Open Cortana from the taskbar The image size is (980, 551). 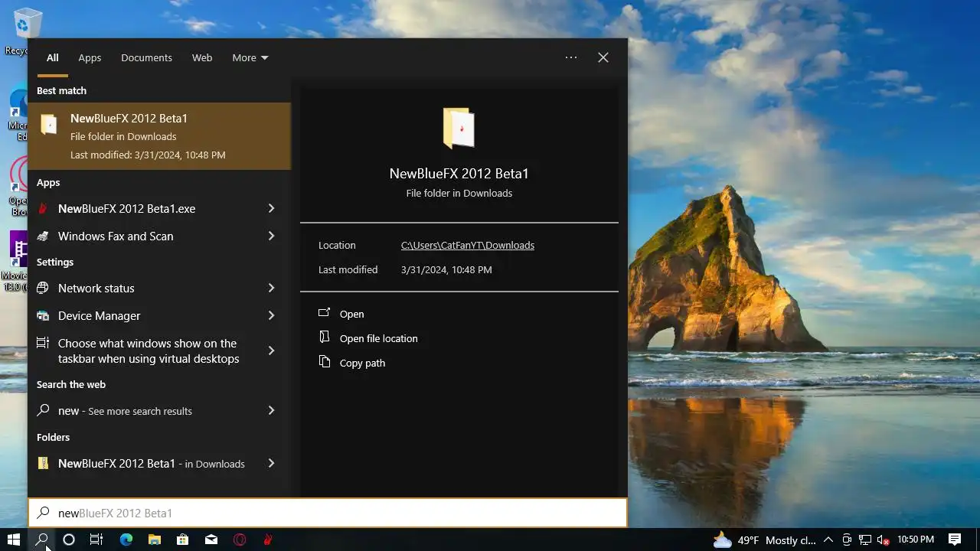coord(69,540)
